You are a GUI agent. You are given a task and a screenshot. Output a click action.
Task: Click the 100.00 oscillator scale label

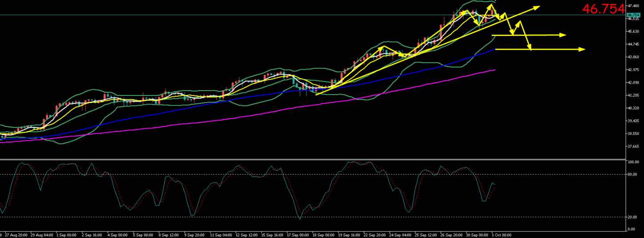(633, 162)
